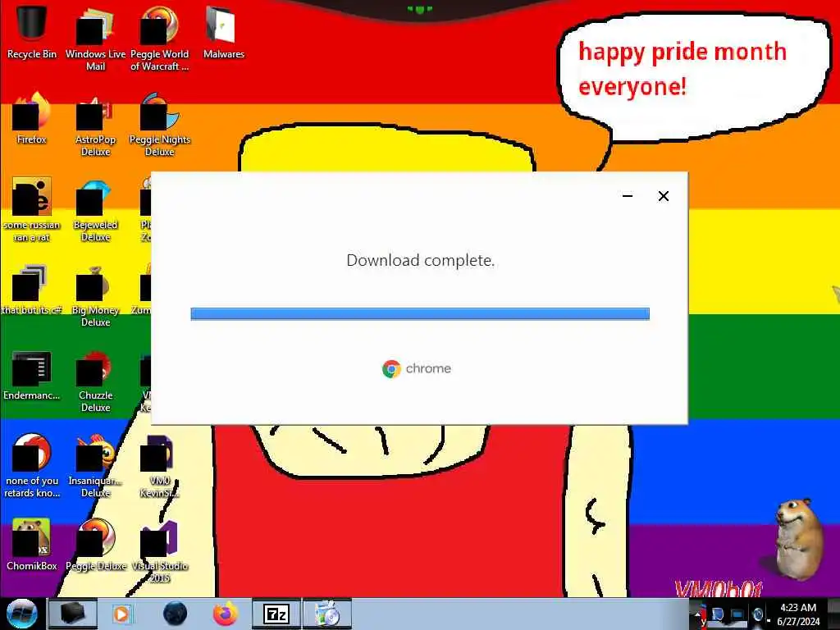The image size is (840, 630).
Task: Open the black box taskbar program
Action: pyautogui.click(x=73, y=614)
